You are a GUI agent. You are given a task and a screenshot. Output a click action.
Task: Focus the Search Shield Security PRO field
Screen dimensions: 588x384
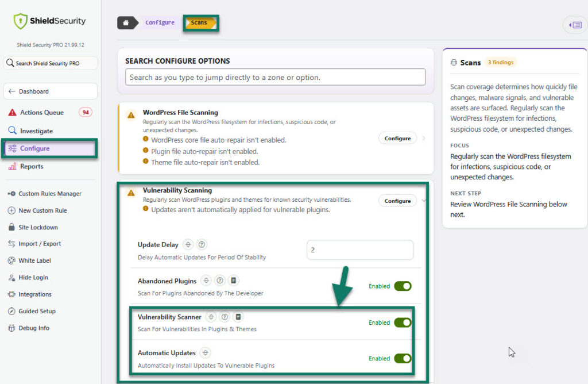[x=51, y=63]
